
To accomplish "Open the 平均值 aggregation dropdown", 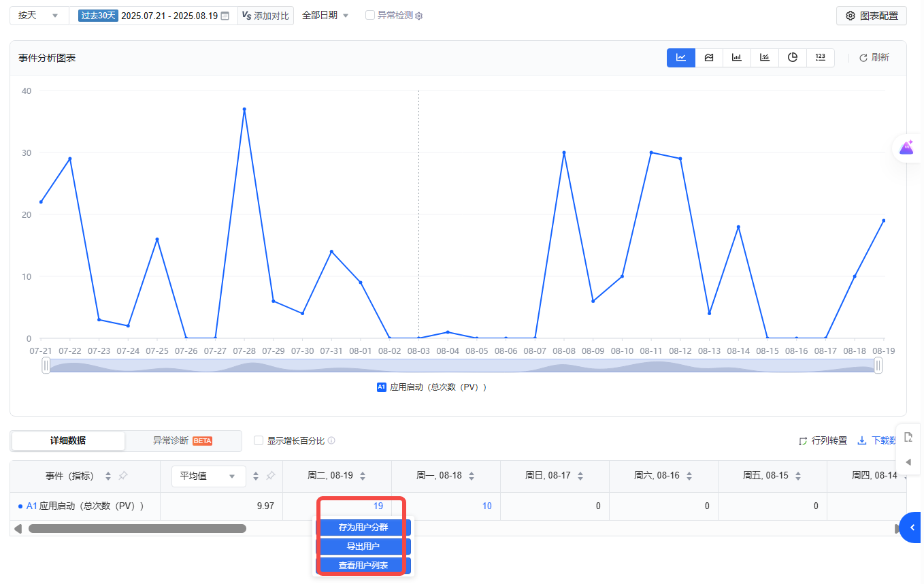I will click(x=208, y=476).
